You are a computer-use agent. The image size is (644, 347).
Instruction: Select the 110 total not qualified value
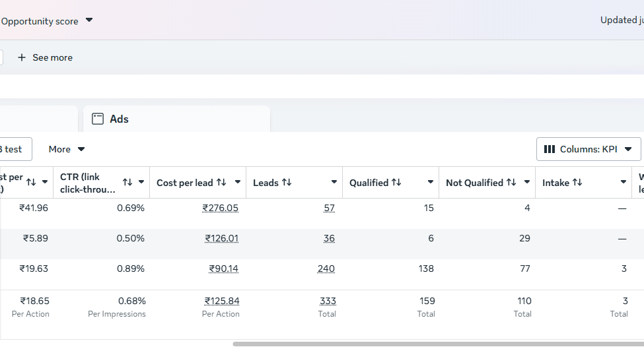tap(524, 301)
